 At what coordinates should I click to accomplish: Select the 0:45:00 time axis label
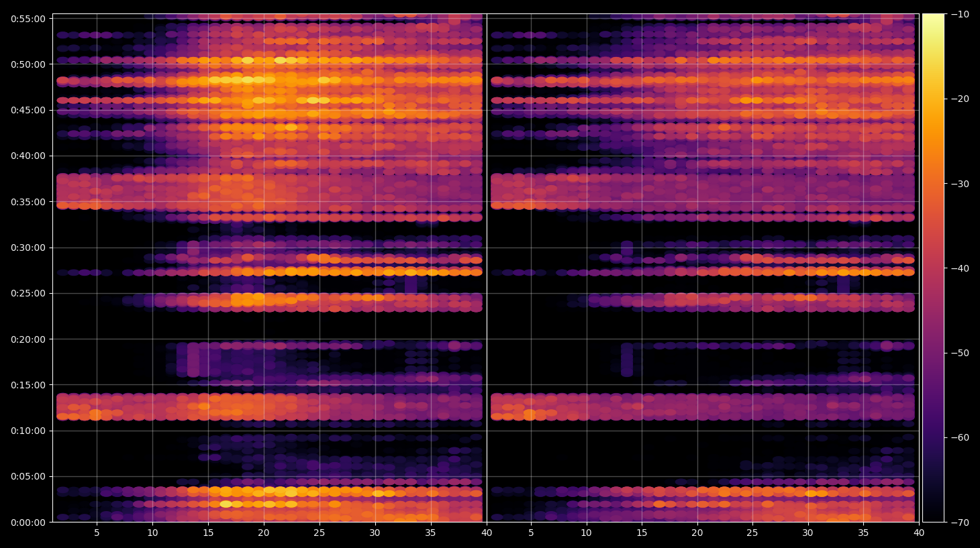coord(28,110)
